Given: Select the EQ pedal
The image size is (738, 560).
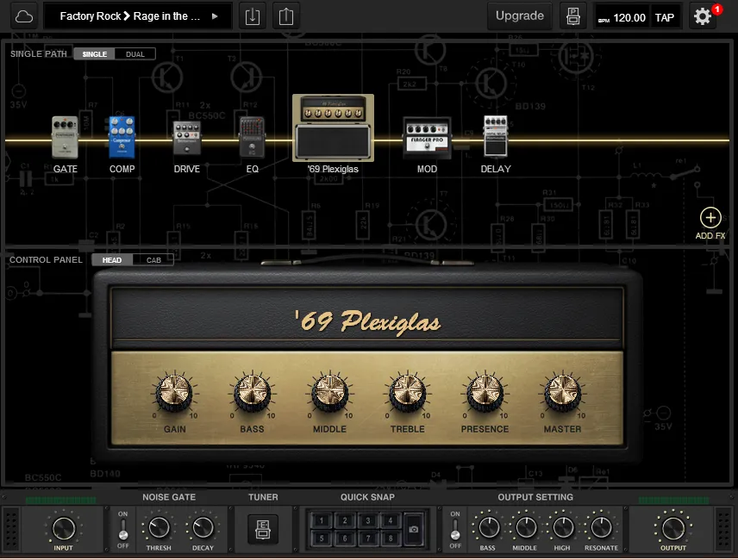Looking at the screenshot, I should click(253, 137).
